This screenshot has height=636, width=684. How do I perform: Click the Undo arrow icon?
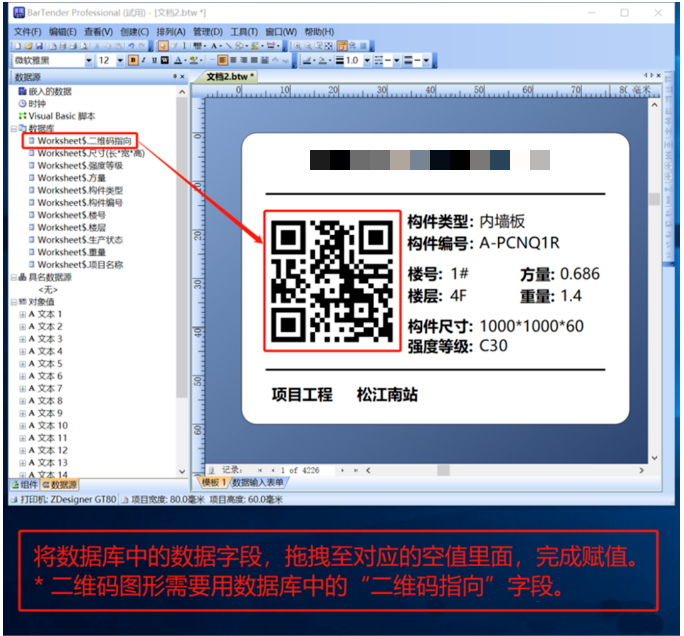131,46
